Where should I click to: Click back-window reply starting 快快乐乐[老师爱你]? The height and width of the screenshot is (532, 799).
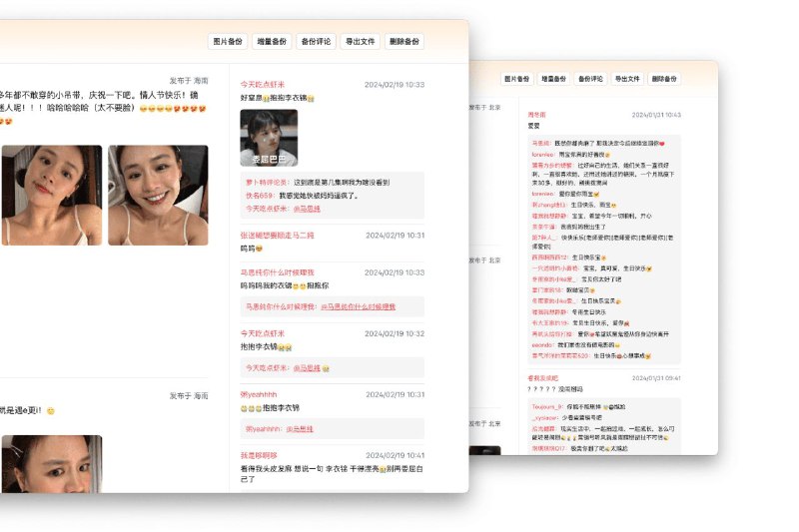603,242
